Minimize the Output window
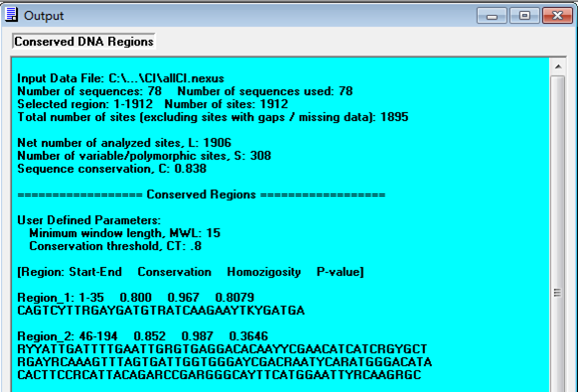Viewport: 578px width, 392px height. coord(492,16)
